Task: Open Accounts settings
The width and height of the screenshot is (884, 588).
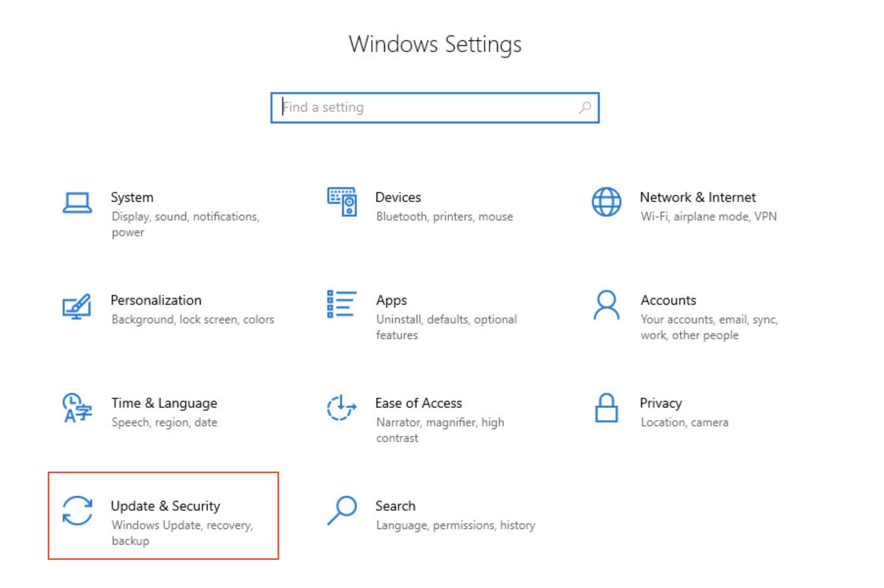Action: pyautogui.click(x=668, y=300)
